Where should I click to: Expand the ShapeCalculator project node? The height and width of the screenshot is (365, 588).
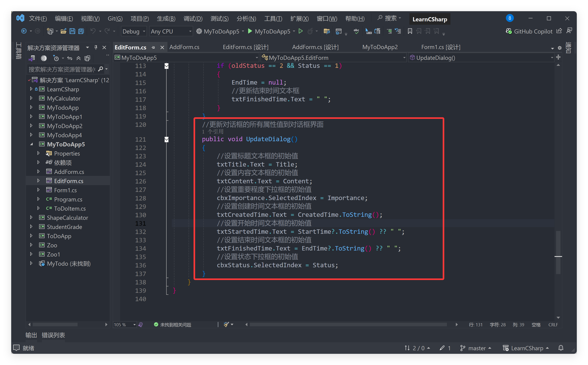coord(31,217)
